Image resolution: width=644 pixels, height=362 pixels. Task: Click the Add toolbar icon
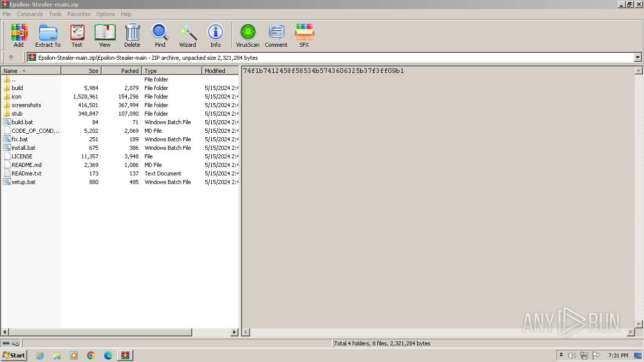19,35
